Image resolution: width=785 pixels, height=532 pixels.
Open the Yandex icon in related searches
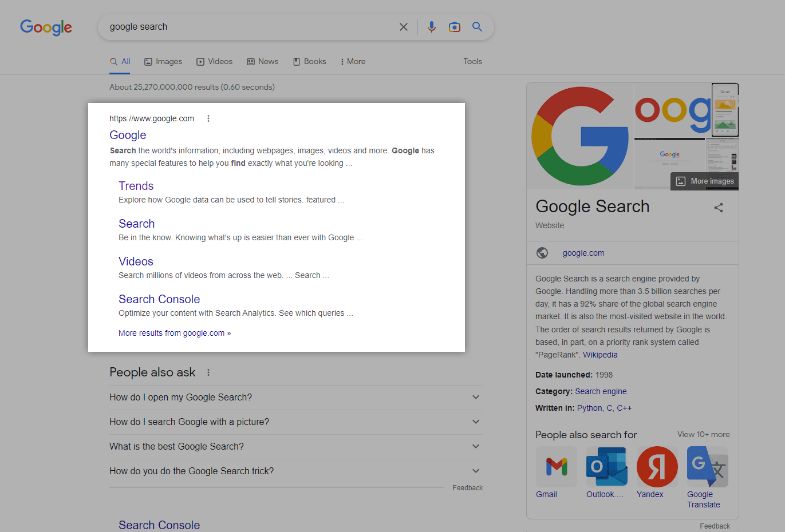657,467
